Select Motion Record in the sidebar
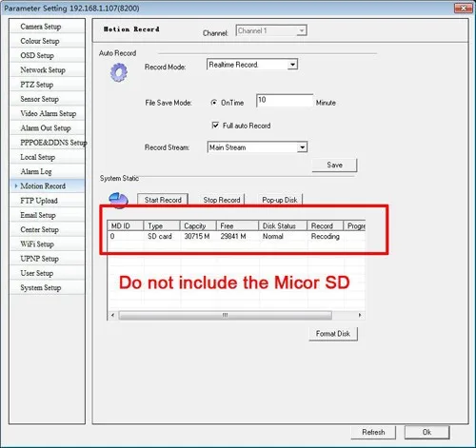This screenshot has width=476, height=448. [48, 186]
